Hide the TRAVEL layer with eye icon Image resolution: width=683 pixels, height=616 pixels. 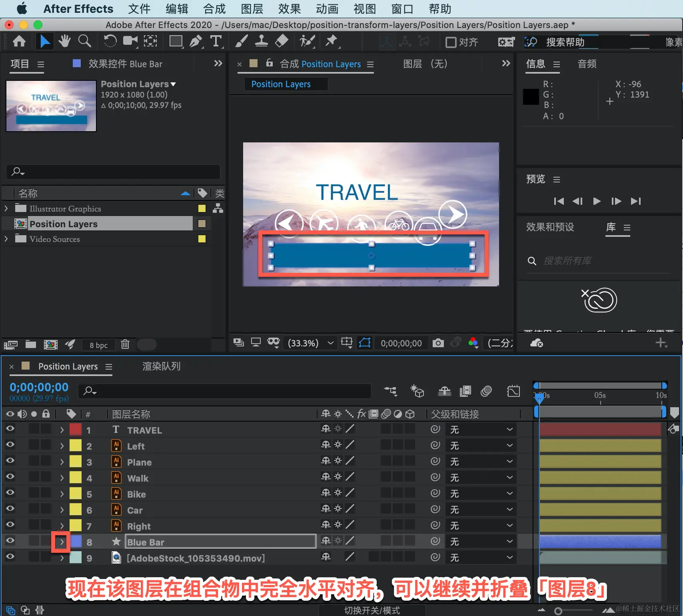[x=10, y=429]
